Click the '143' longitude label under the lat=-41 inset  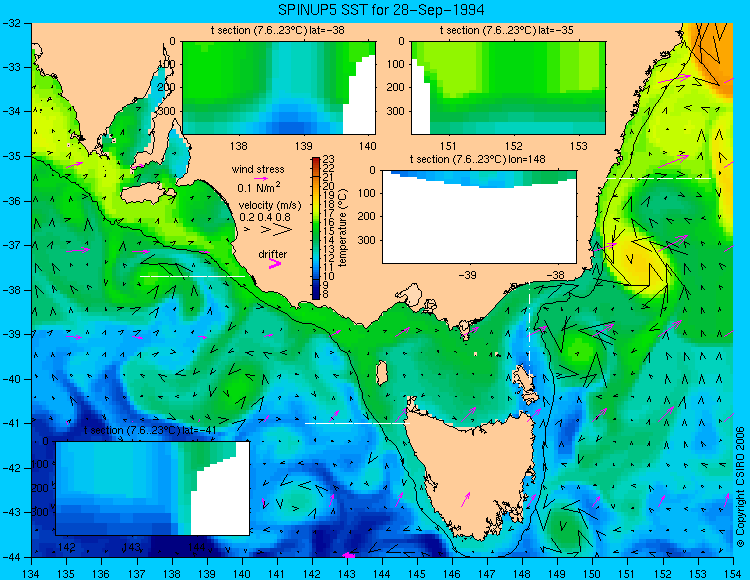pyautogui.click(x=132, y=547)
